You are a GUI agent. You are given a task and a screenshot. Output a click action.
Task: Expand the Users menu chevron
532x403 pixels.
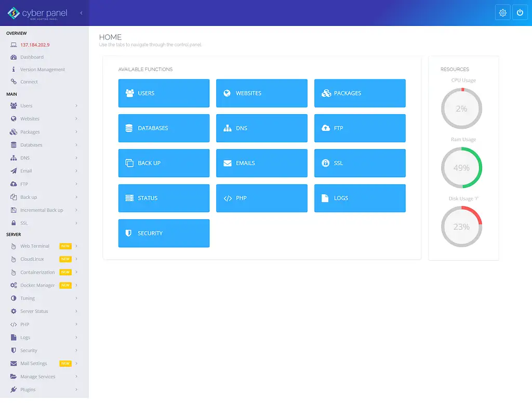point(76,105)
